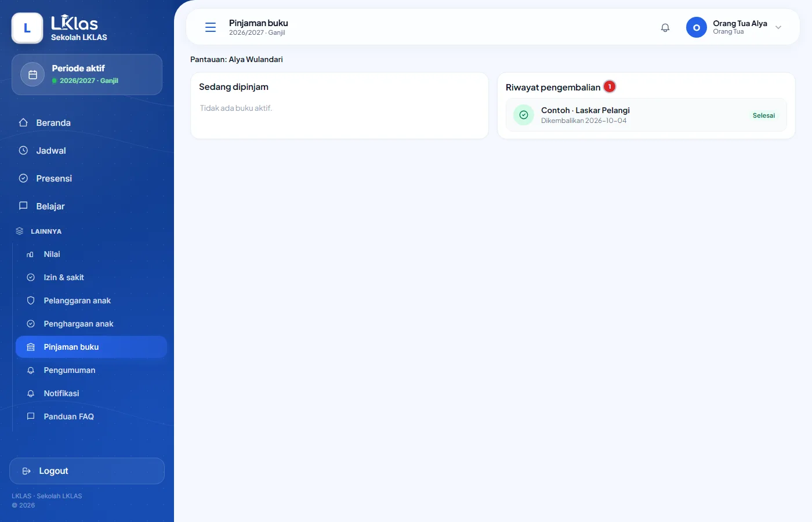Expand the Orang Tua Alya user dropdown

(778, 27)
